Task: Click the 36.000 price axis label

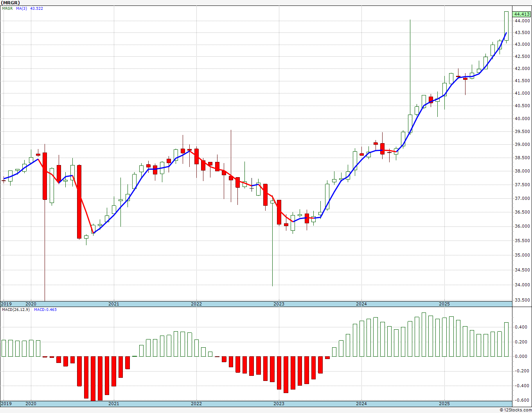Action: (522, 226)
